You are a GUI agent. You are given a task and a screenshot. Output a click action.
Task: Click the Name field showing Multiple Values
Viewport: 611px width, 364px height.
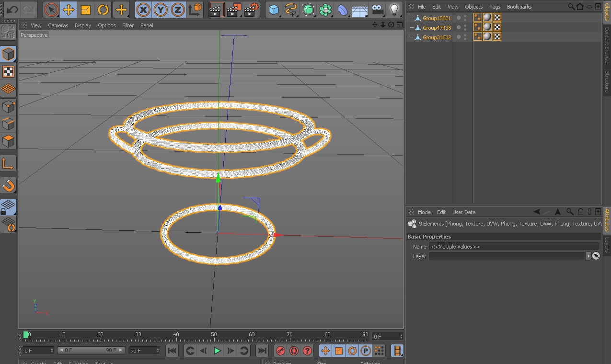[513, 247]
